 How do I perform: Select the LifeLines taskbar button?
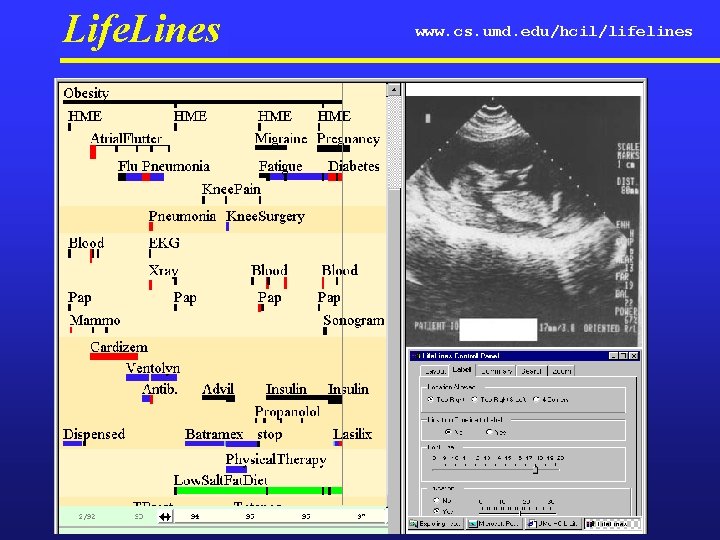[613, 523]
